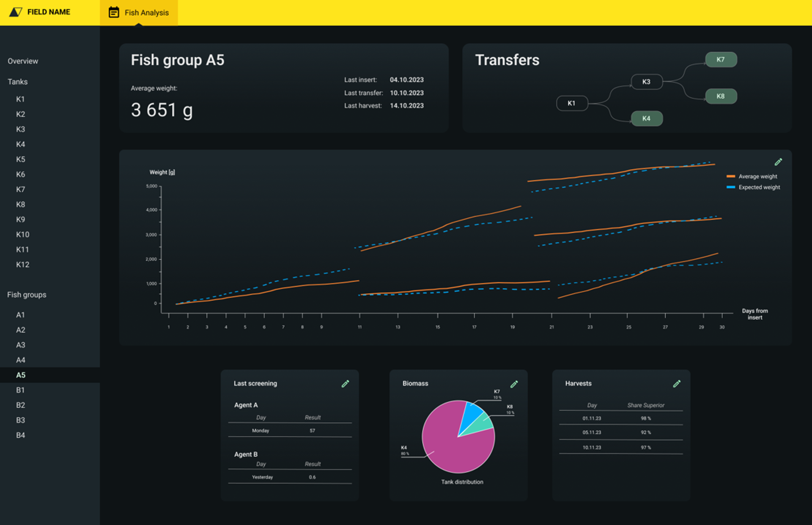Click the FIELD NAME title
The height and width of the screenshot is (525, 812).
pyautogui.click(x=49, y=12)
